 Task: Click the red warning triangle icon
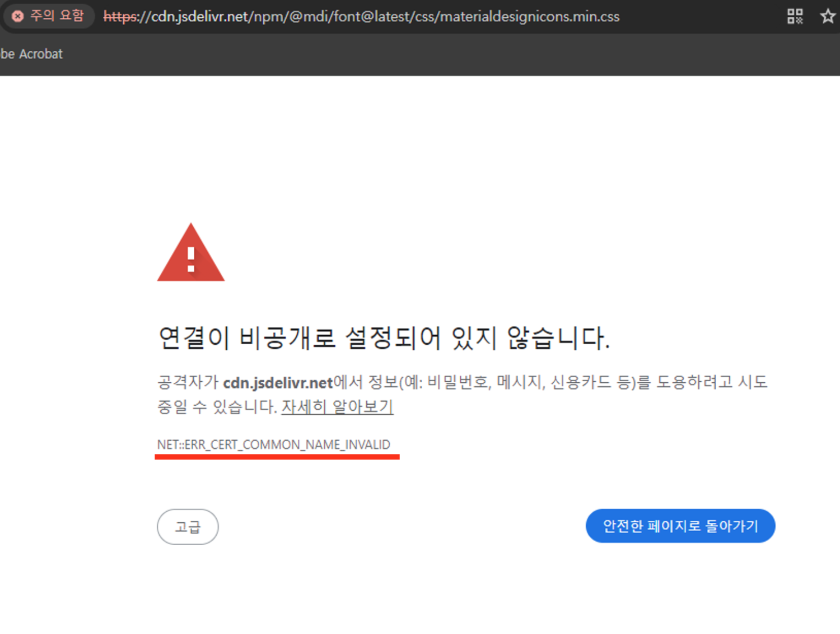click(x=191, y=252)
